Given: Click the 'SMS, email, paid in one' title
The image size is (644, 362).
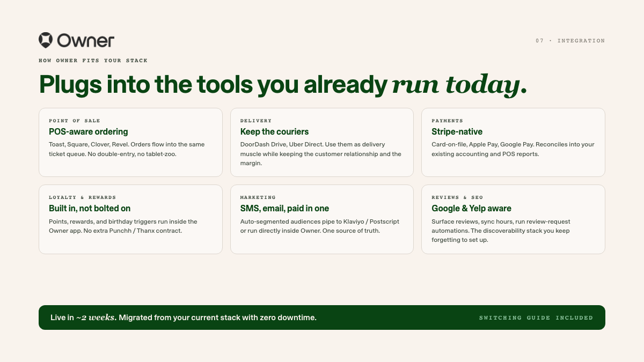Looking at the screenshot, I should (x=285, y=208).
